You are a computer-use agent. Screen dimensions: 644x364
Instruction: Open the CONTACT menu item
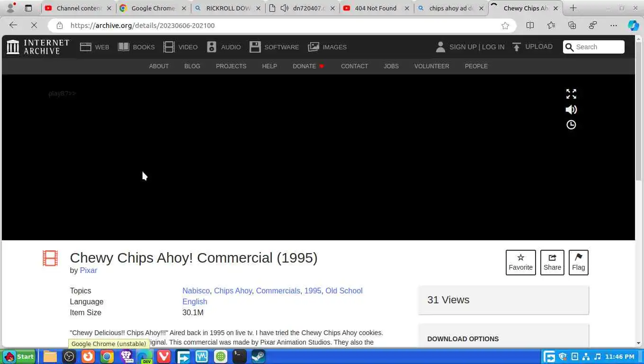[354, 66]
